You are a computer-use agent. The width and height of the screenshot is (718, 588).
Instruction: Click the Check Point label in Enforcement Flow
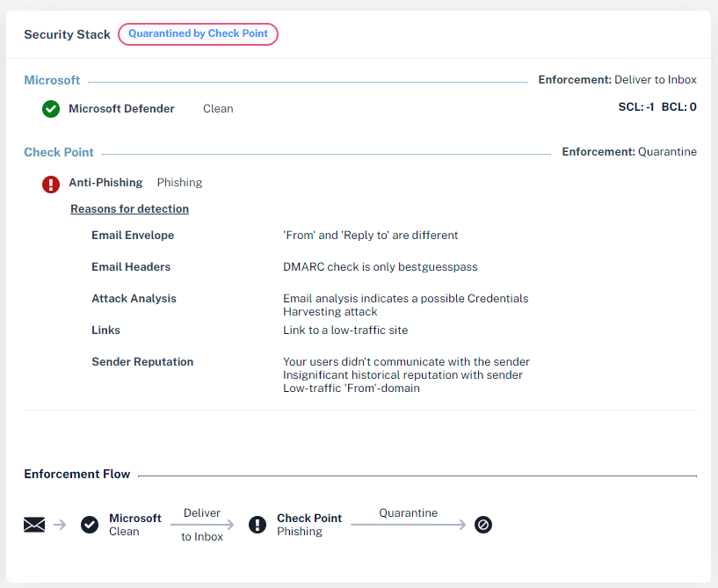309,518
